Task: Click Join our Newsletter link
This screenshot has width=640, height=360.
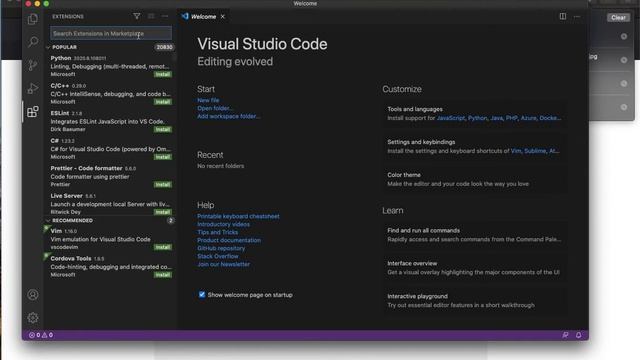Action: [x=223, y=264]
